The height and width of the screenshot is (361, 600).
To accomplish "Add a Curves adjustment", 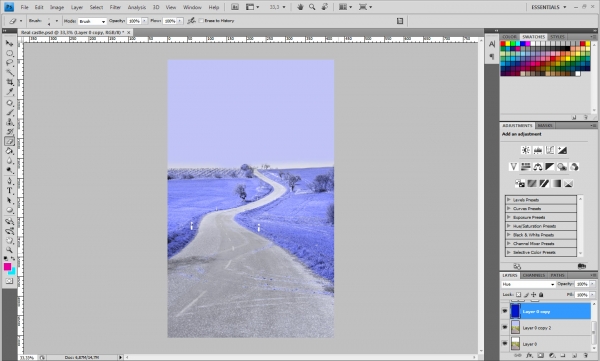I will (550, 150).
